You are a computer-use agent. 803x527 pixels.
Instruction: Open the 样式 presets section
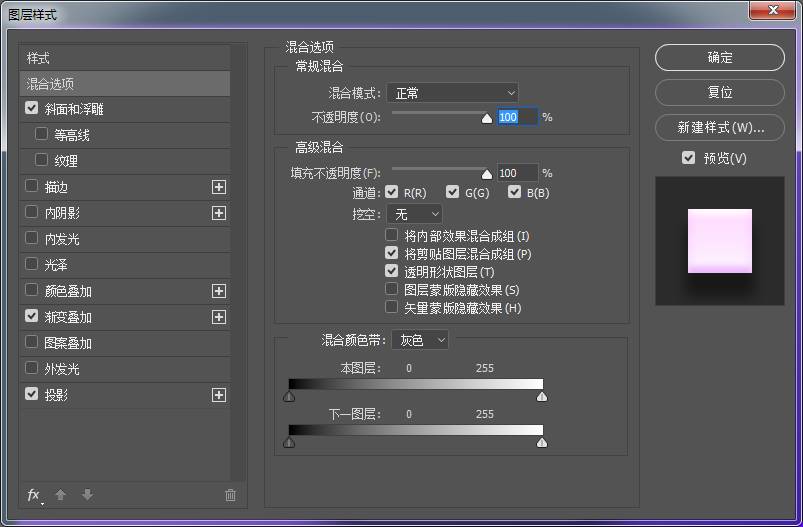[125, 58]
